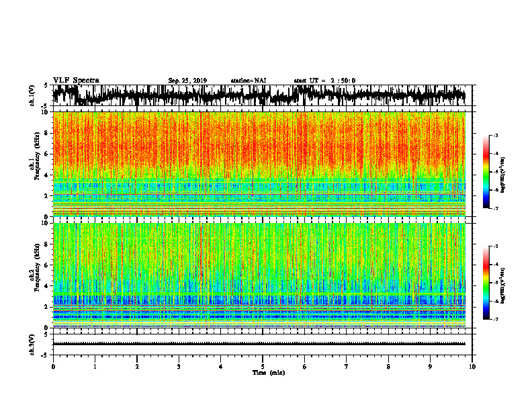Click the "-3" label on ch.2 color bar
532x411 pixels.
(x=496, y=246)
